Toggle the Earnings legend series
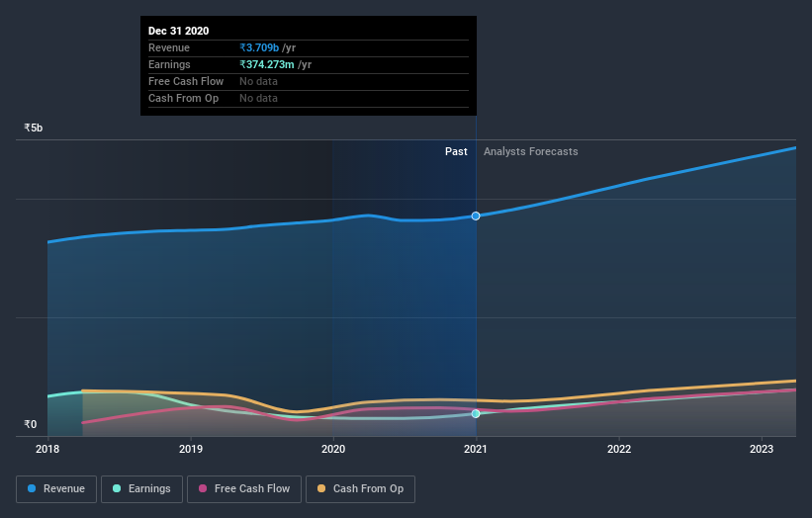812x518 pixels. pyautogui.click(x=141, y=489)
